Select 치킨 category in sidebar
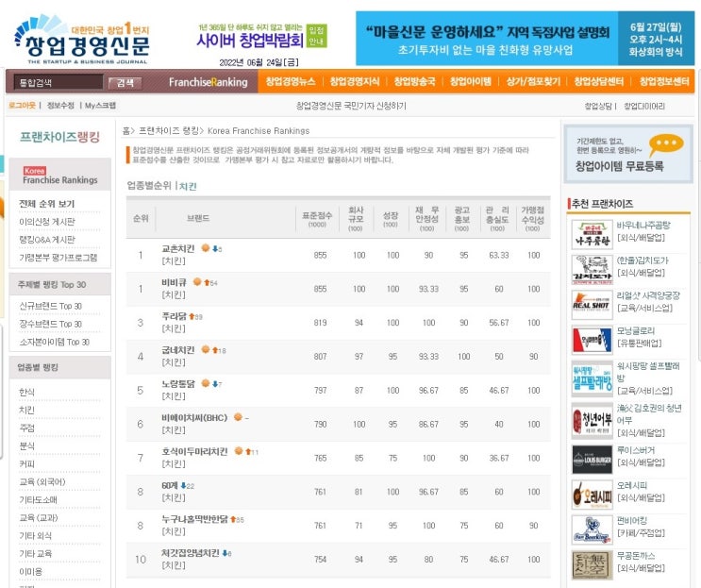701x588 pixels. click(26, 410)
